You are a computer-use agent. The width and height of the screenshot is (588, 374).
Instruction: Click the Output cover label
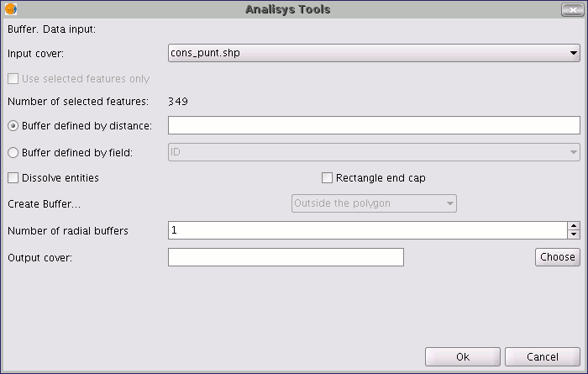tap(39, 258)
